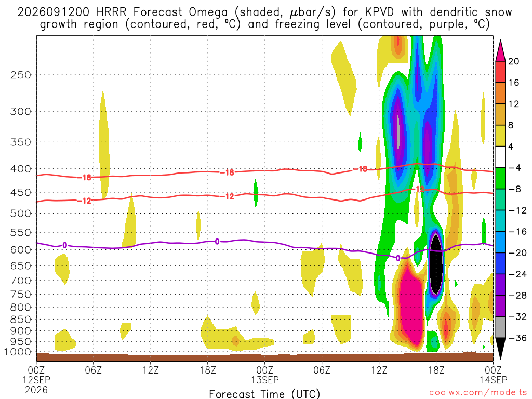
Task: Click the gray core in purple area near 350
Action: pos(398,132)
